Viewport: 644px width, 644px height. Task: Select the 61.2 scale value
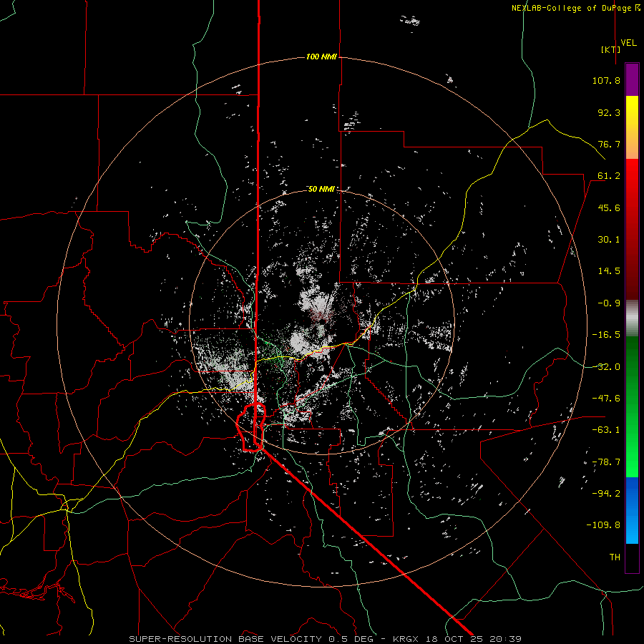point(609,176)
